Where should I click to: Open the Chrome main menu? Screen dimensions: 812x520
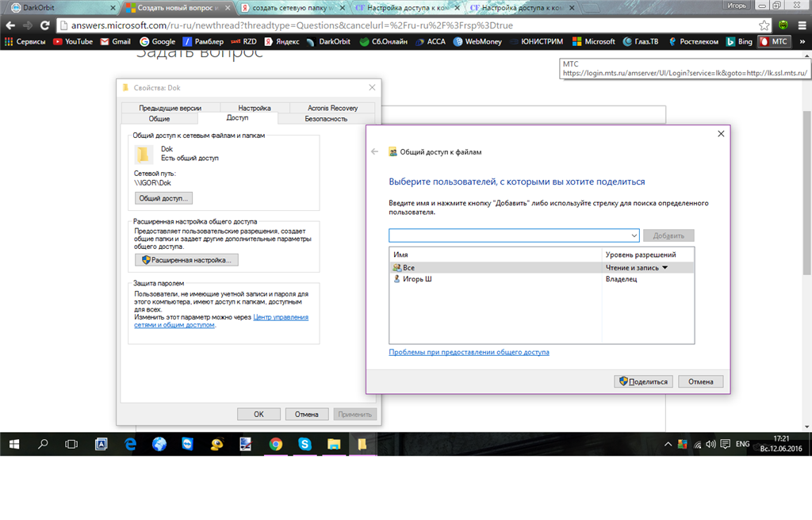point(802,25)
